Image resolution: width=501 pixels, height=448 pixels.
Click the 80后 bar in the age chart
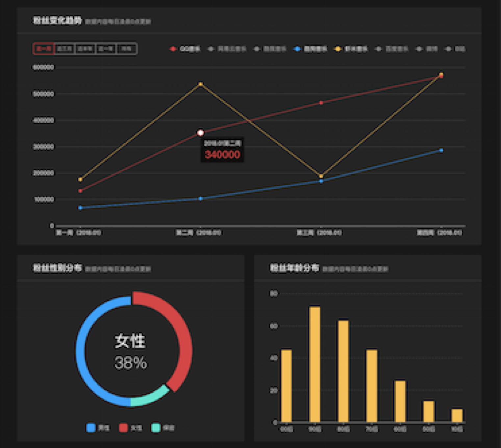point(343,371)
